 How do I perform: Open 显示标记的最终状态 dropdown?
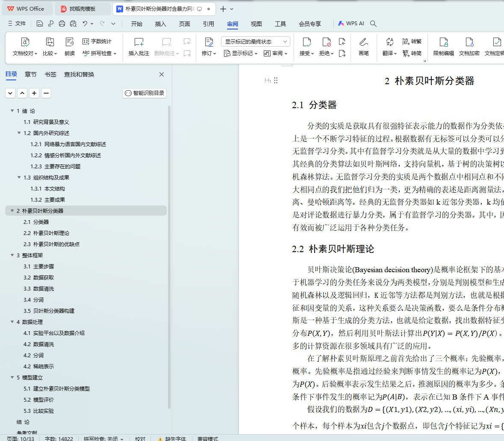point(256,41)
